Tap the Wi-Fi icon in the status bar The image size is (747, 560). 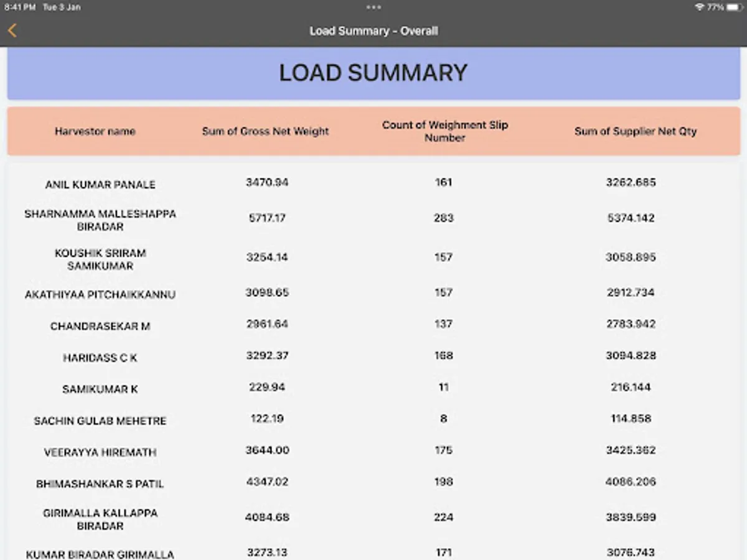[700, 7]
